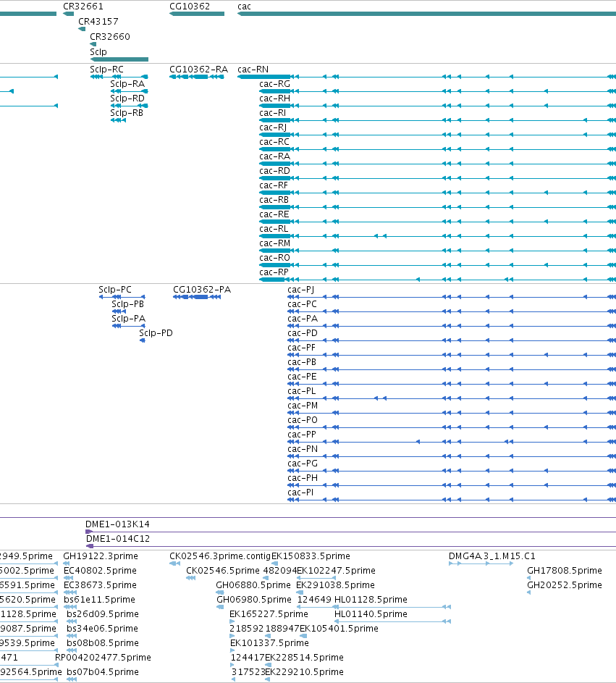Click the CK02546.3prime.contig EST

click(174, 563)
